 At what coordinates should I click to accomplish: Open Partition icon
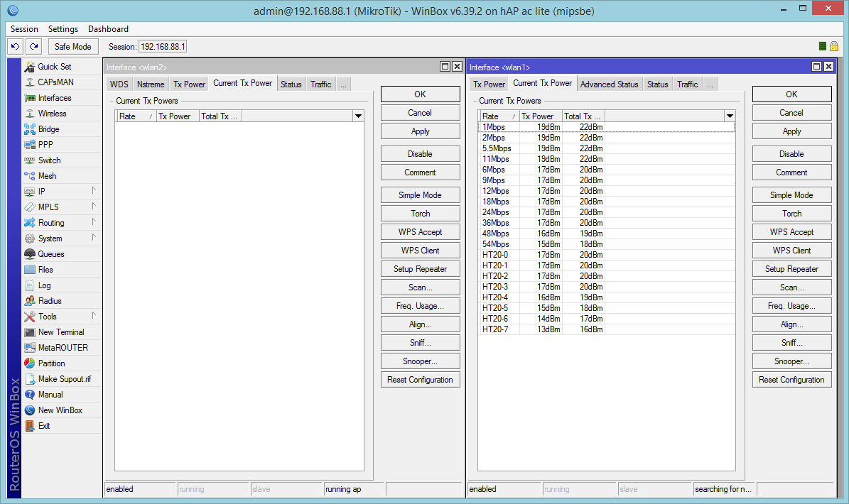[30, 363]
